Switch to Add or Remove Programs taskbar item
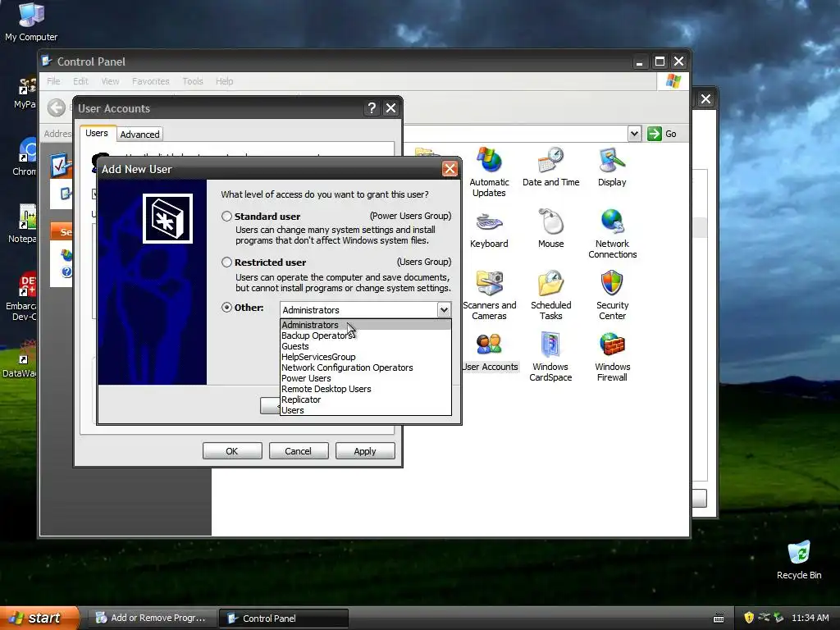The height and width of the screenshot is (630, 840). pyautogui.click(x=152, y=618)
